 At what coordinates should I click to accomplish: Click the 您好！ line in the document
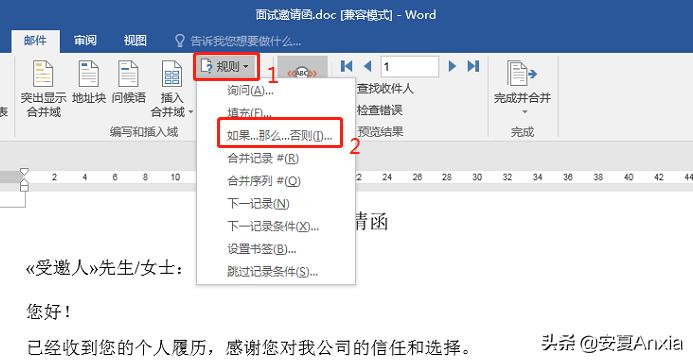pyautogui.click(x=49, y=312)
